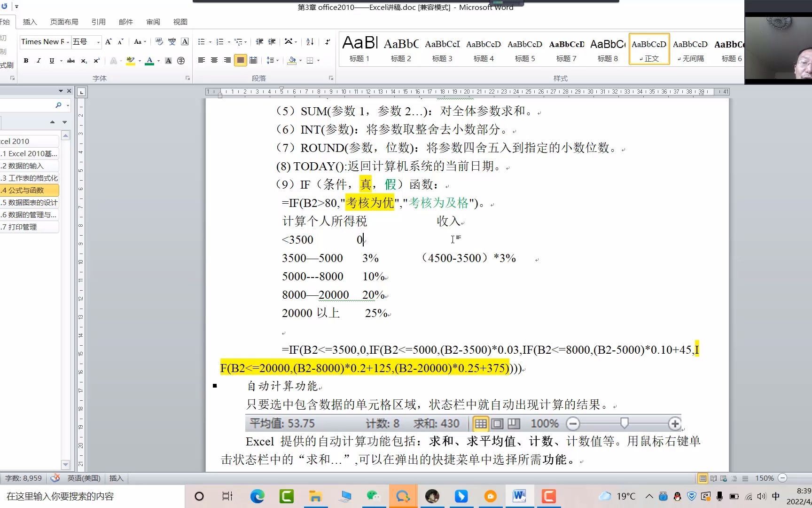Click the ruler tab selector box
This screenshot has width=812, height=508.
click(81, 92)
